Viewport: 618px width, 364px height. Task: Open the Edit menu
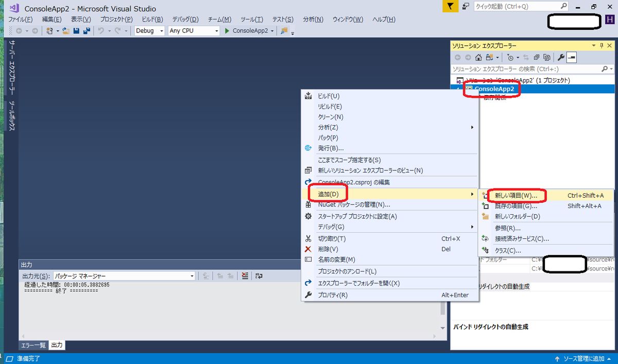(51, 19)
